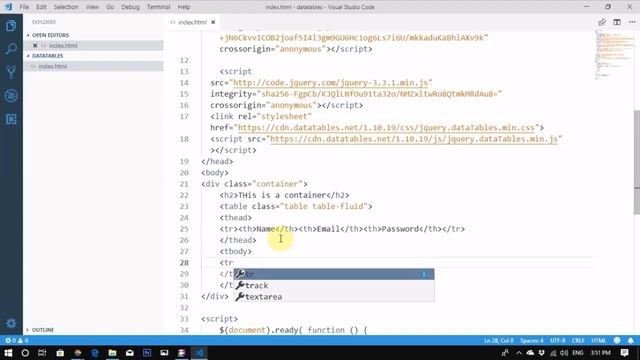Open the Terminal menu
Screen dimensions: 640x360
tap(158, 7)
